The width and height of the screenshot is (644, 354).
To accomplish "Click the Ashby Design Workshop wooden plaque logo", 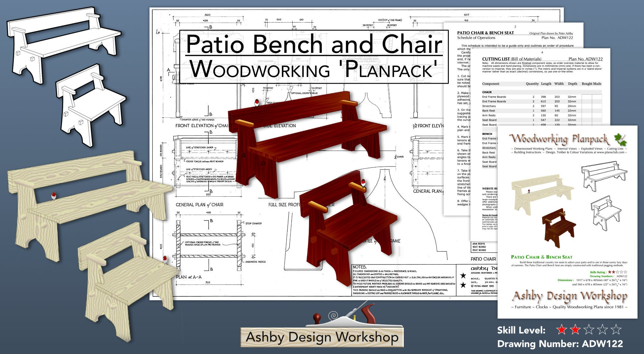I will tap(322, 337).
